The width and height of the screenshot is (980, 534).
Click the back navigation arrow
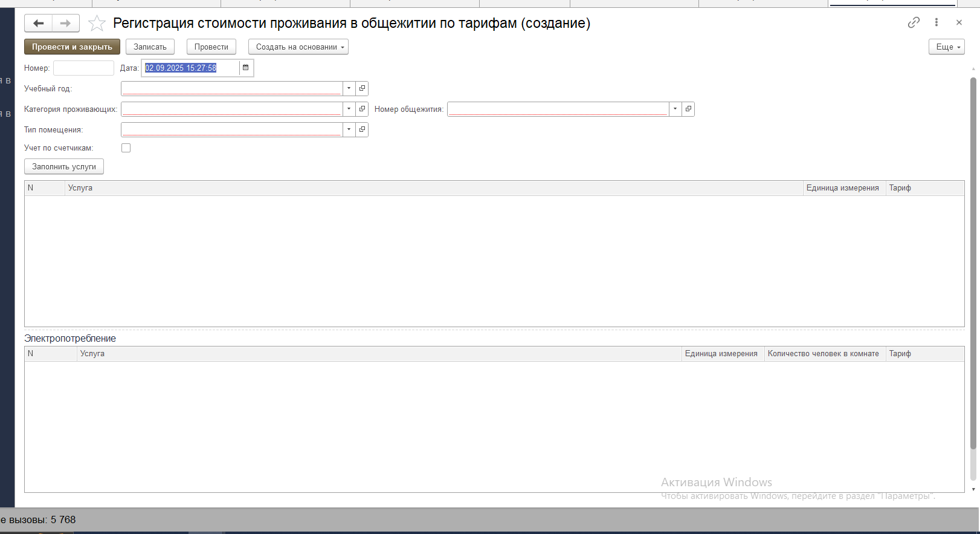(38, 24)
